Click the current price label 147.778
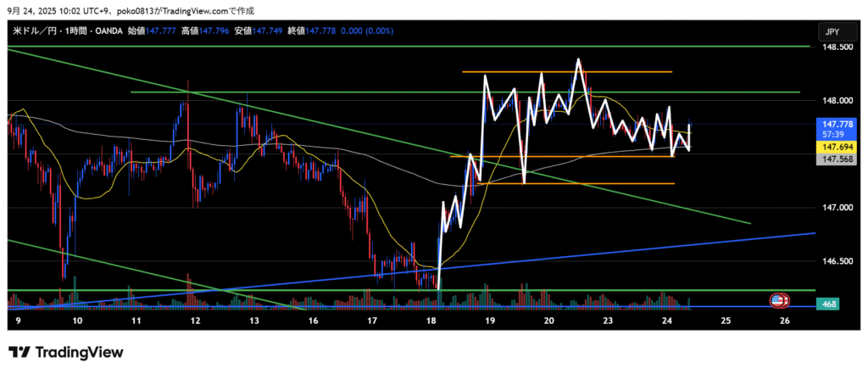This screenshot has width=868, height=374. click(832, 123)
